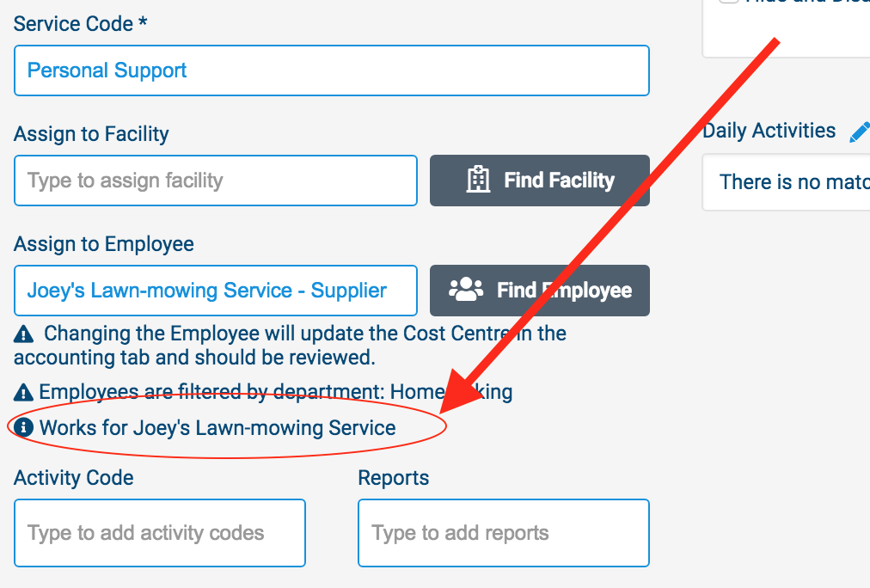Image resolution: width=870 pixels, height=588 pixels.
Task: Open the Assign to Employee supplier field
Action: point(215,291)
